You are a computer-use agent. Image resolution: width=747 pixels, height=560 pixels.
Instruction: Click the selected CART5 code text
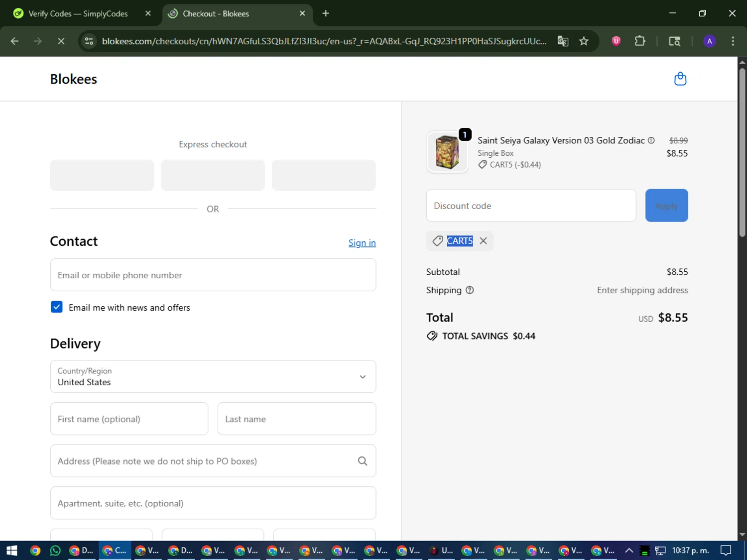pyautogui.click(x=460, y=241)
